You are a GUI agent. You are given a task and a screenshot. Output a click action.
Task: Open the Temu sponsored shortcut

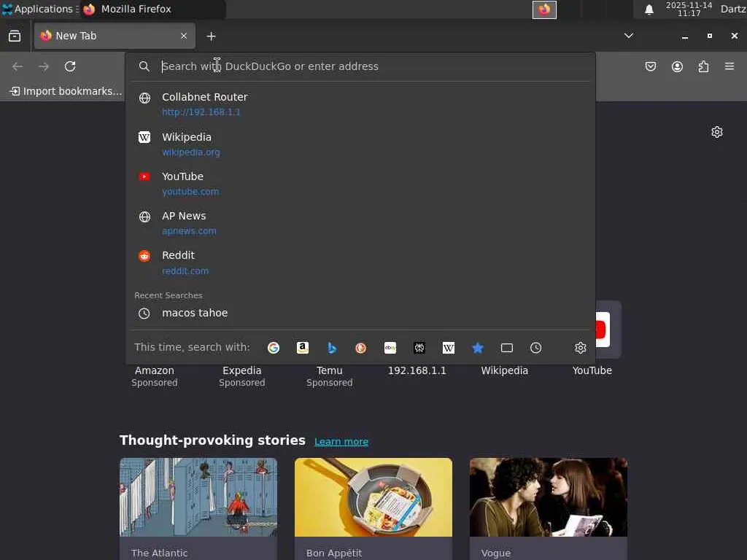pyautogui.click(x=329, y=376)
